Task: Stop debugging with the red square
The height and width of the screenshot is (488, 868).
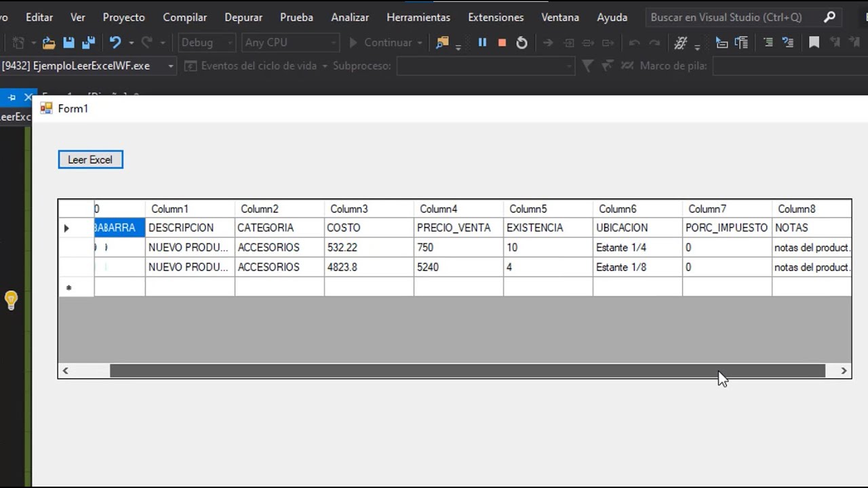Action: point(502,42)
